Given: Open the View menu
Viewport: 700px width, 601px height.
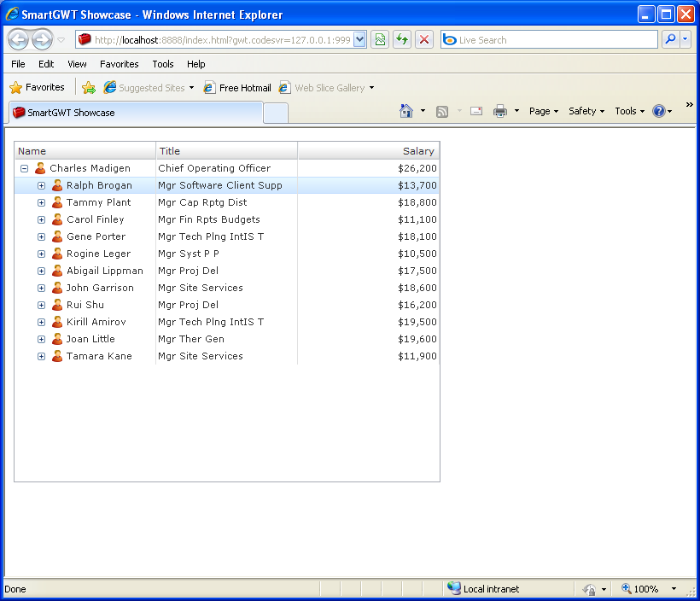Looking at the screenshot, I should coord(77,64).
